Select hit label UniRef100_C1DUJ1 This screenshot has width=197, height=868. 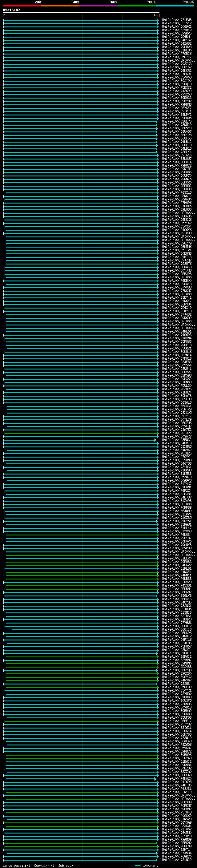(177, 653)
